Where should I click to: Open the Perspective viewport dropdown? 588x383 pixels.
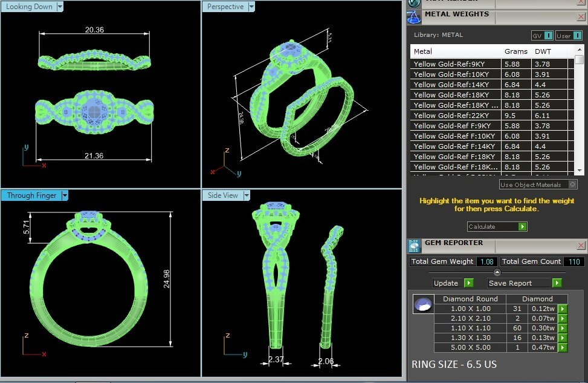[x=251, y=7]
